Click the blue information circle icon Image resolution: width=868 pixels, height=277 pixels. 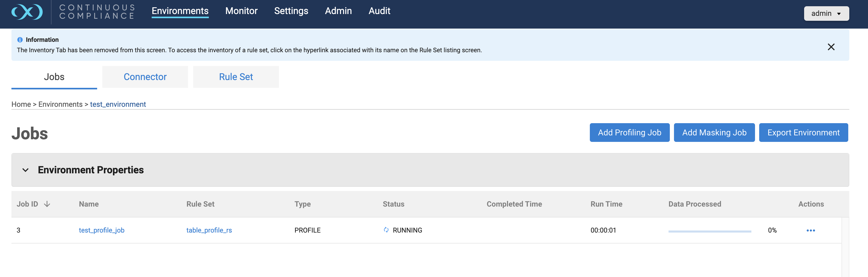point(20,40)
